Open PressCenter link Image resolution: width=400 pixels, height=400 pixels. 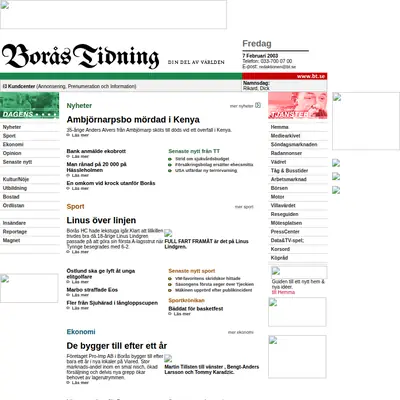click(285, 231)
